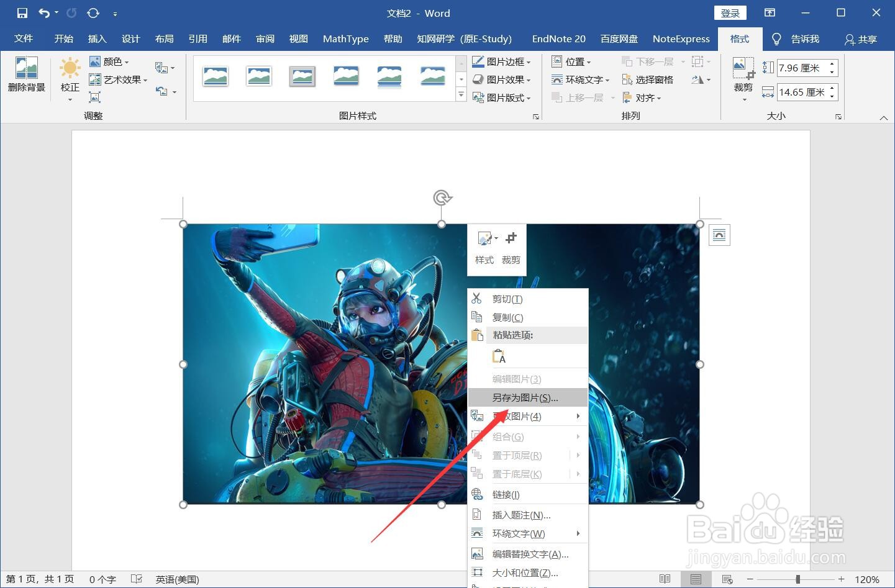Click the rotation handle above the picture
The height and width of the screenshot is (588, 895).
click(442, 198)
